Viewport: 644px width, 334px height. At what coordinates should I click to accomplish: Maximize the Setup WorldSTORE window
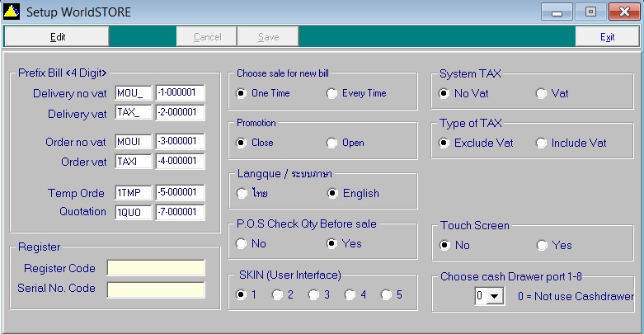(x=590, y=12)
